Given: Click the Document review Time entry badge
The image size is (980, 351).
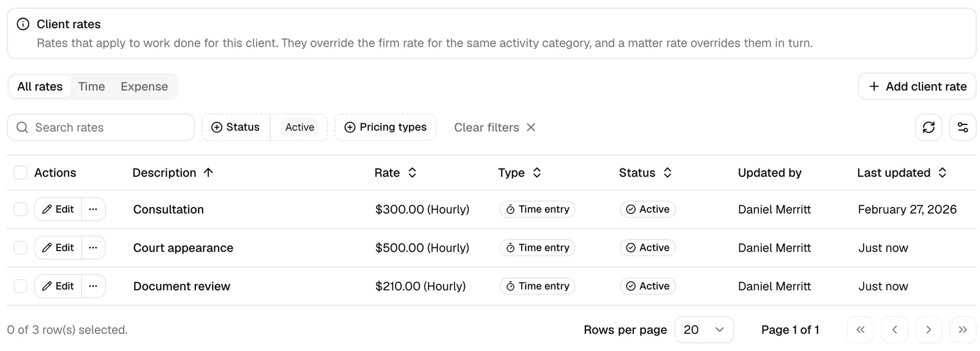Looking at the screenshot, I should 537,286.
